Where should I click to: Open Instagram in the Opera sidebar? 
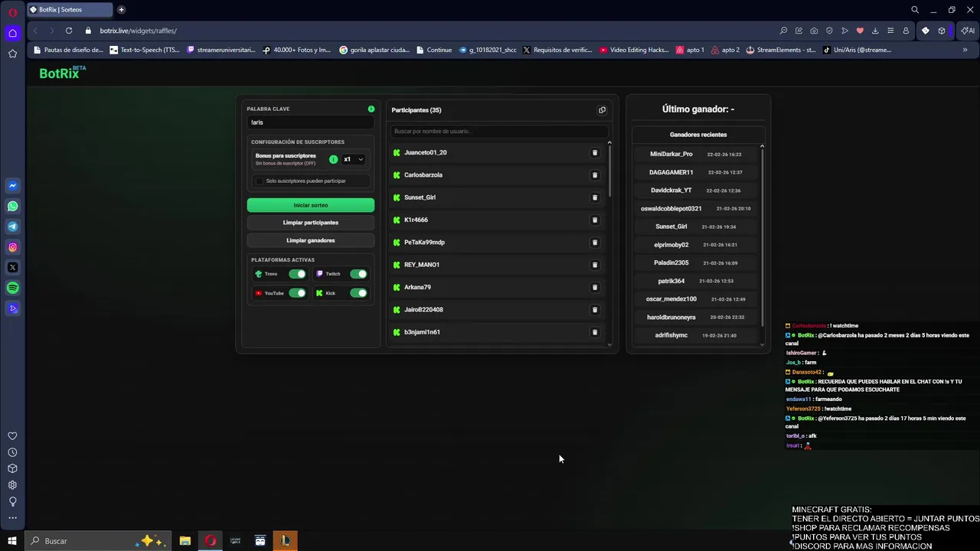tap(12, 247)
